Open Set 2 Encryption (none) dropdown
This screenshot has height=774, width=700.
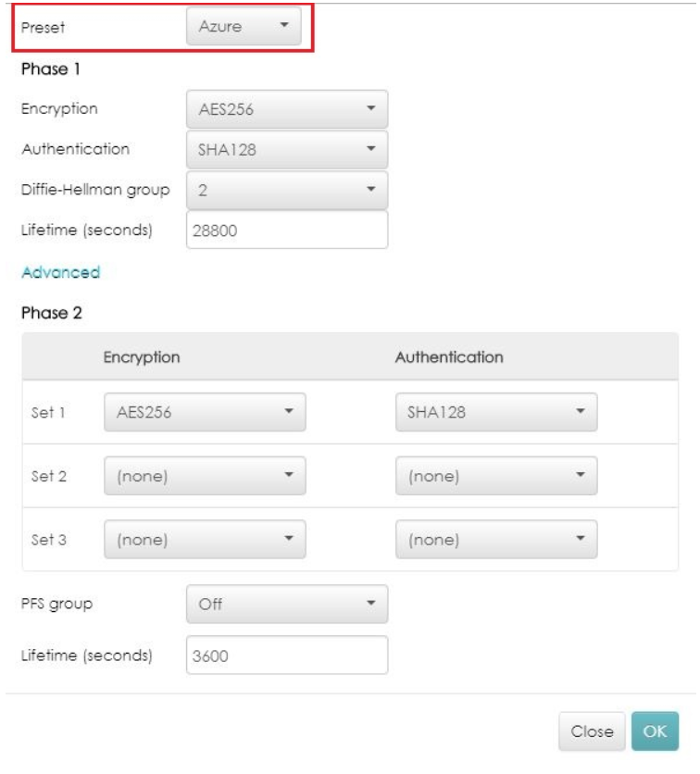click(205, 476)
